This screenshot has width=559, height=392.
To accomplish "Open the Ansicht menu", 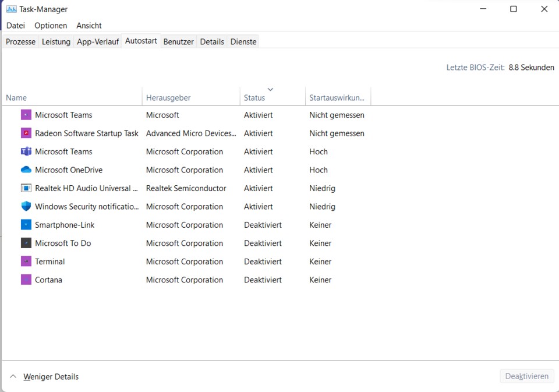I will pyautogui.click(x=89, y=26).
